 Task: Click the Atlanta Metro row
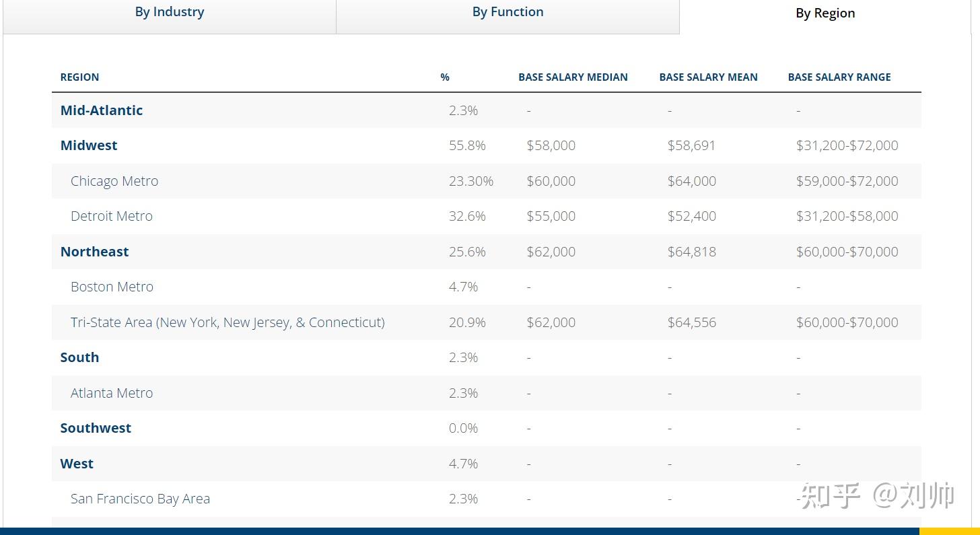point(487,393)
